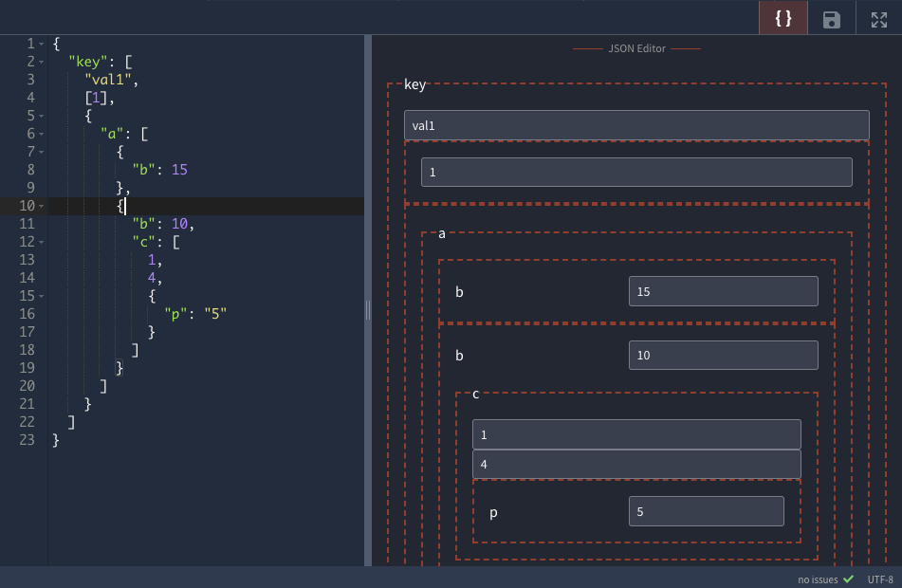Collapse fold arrow on line 2
This screenshot has height=588, width=902.
[x=42, y=62]
